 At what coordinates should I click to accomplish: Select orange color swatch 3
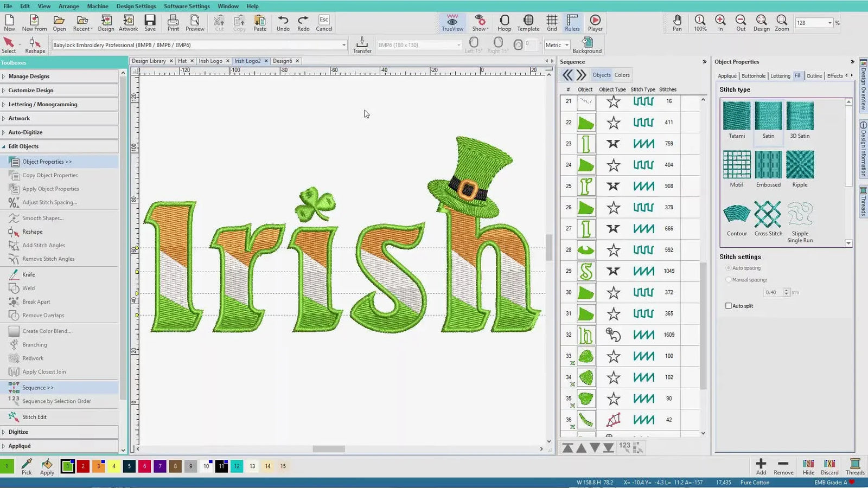[x=98, y=466]
